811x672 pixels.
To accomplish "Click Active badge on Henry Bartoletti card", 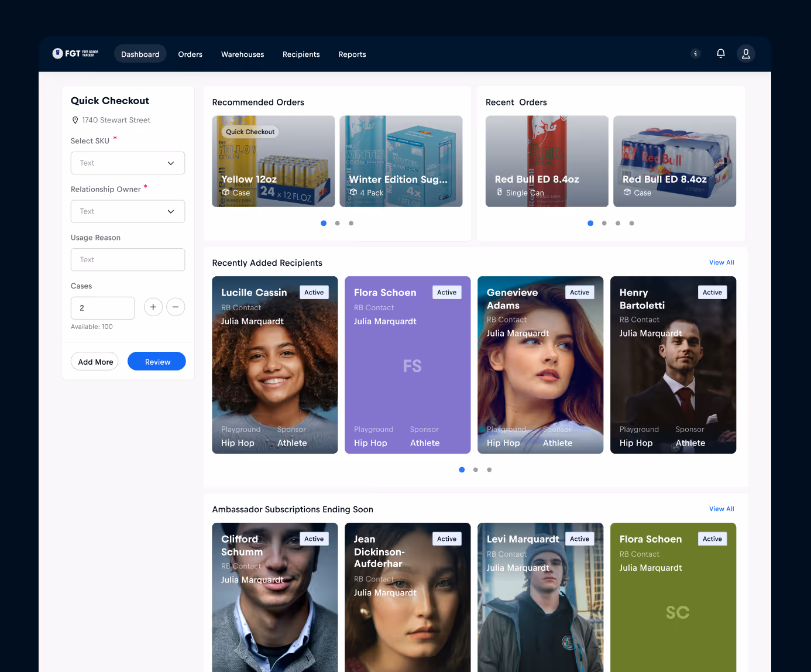I will 713,293.
